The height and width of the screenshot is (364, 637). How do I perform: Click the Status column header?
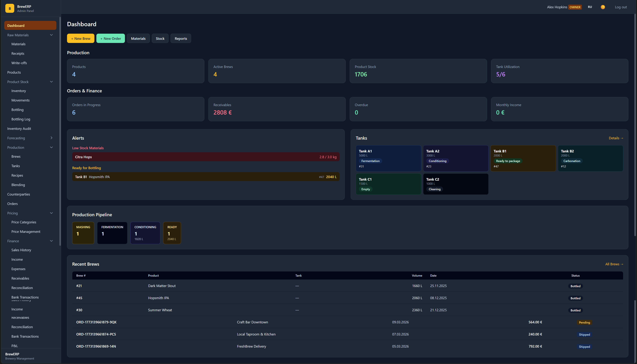[x=575, y=275]
